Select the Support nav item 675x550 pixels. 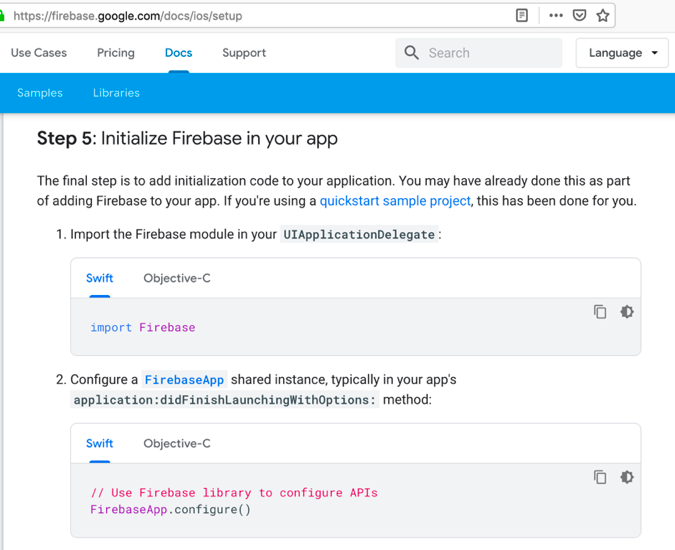(x=244, y=53)
